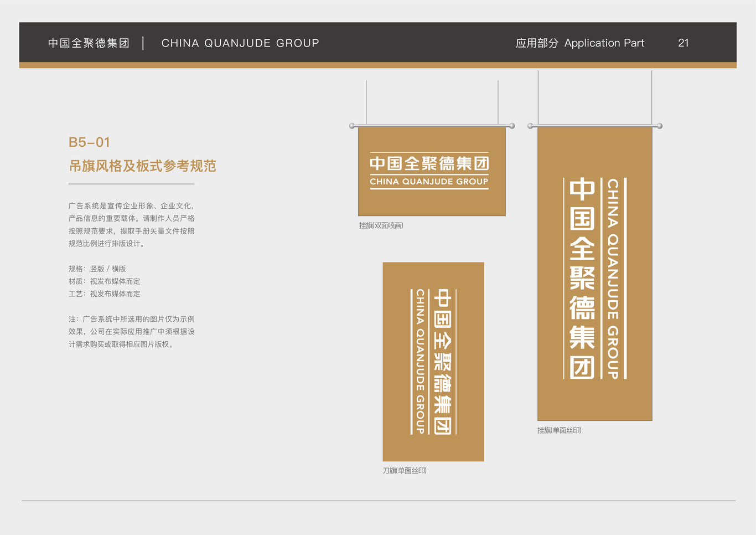Screen dimensions: 756x535
Task: Click the header text CHINA QUANJUDE GROUP
Action: point(240,43)
